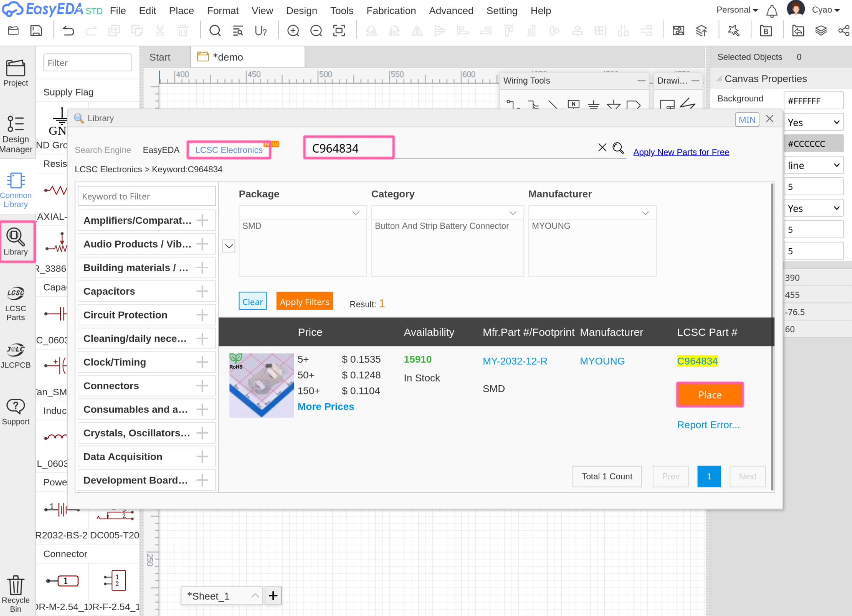Open the MY-2032-12-R part link
Viewport: 852px width, 616px height.
[515, 361]
